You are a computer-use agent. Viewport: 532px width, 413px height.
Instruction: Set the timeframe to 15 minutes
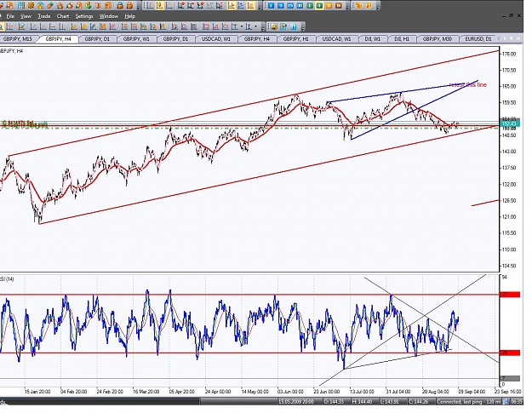point(290,5)
